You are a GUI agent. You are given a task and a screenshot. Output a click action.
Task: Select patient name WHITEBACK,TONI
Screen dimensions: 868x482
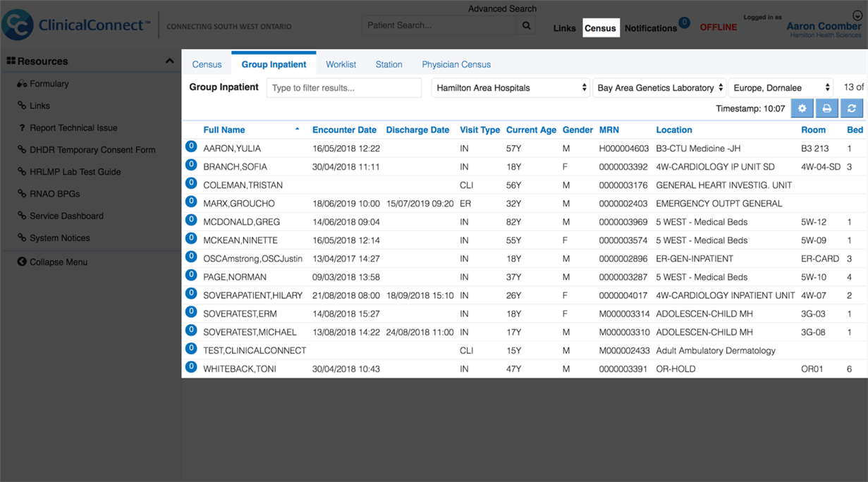(x=240, y=369)
